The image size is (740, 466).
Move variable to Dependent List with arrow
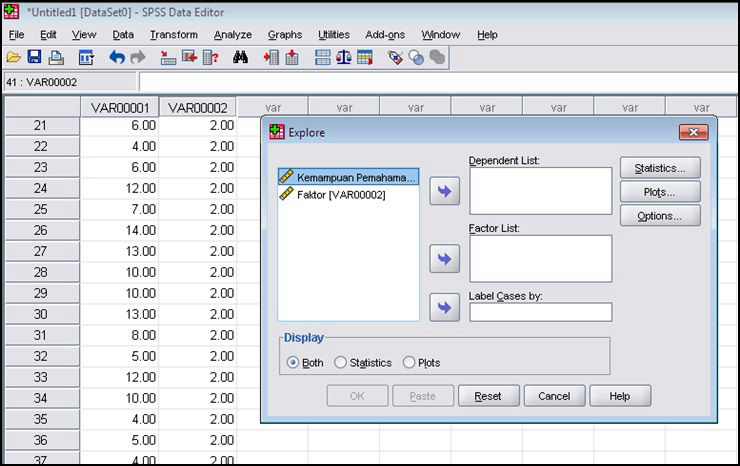pos(443,192)
